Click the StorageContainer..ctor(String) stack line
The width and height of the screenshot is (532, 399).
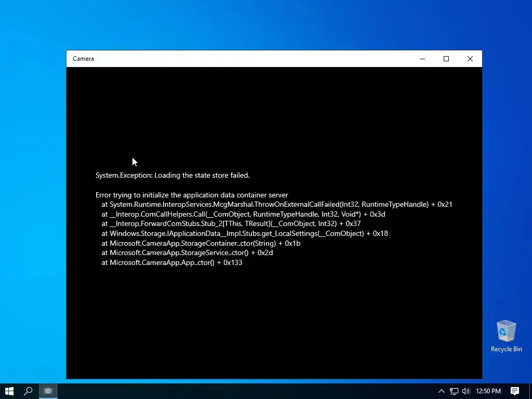point(201,243)
